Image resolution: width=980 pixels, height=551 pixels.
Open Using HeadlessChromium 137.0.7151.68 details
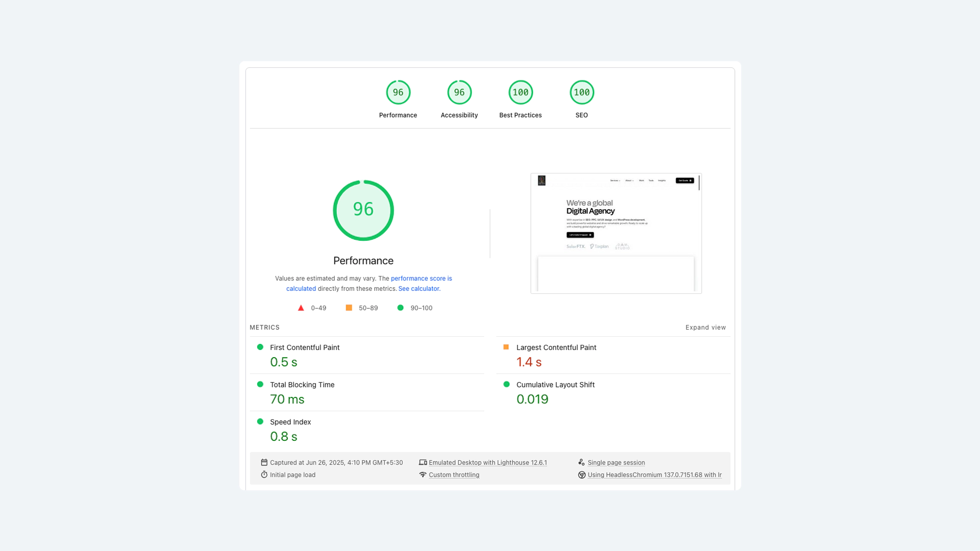[x=654, y=475]
